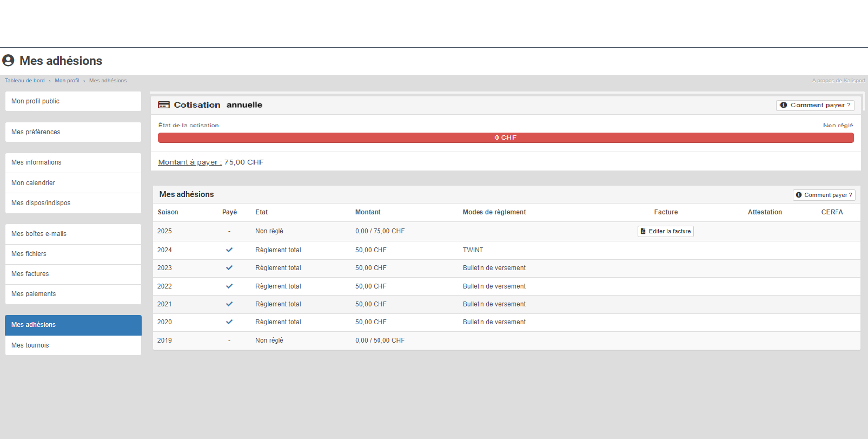Click the Montant à payer underlined label
The image size is (868, 439).
click(189, 162)
